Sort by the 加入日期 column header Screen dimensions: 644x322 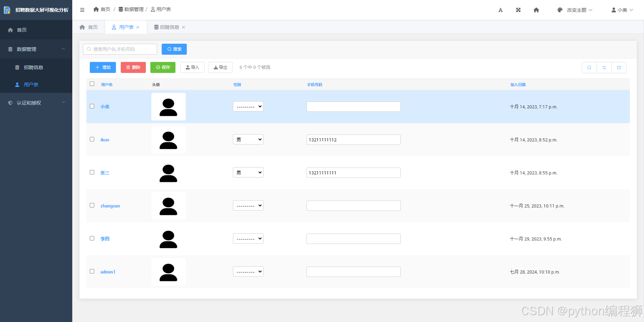pos(518,85)
